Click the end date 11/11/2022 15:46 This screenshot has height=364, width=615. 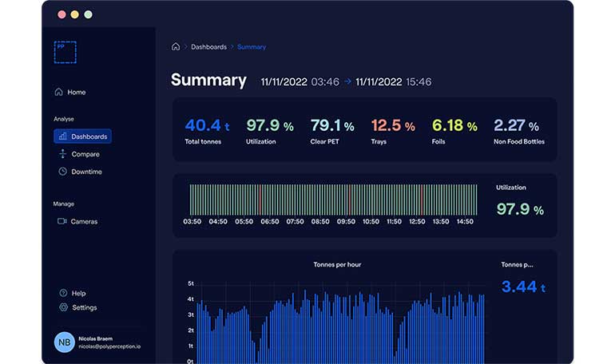(394, 82)
